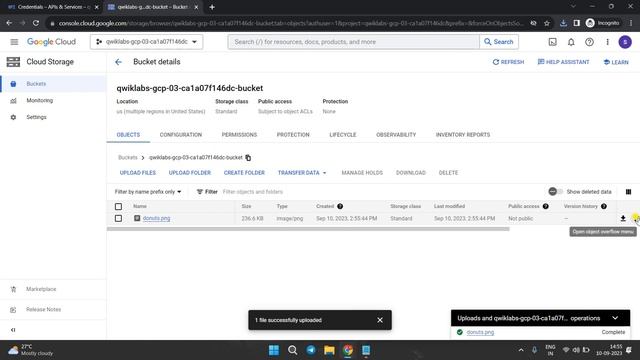Open the Google Cloud navigation hamburger menu
Viewport: 640px width, 360px height.
14,42
